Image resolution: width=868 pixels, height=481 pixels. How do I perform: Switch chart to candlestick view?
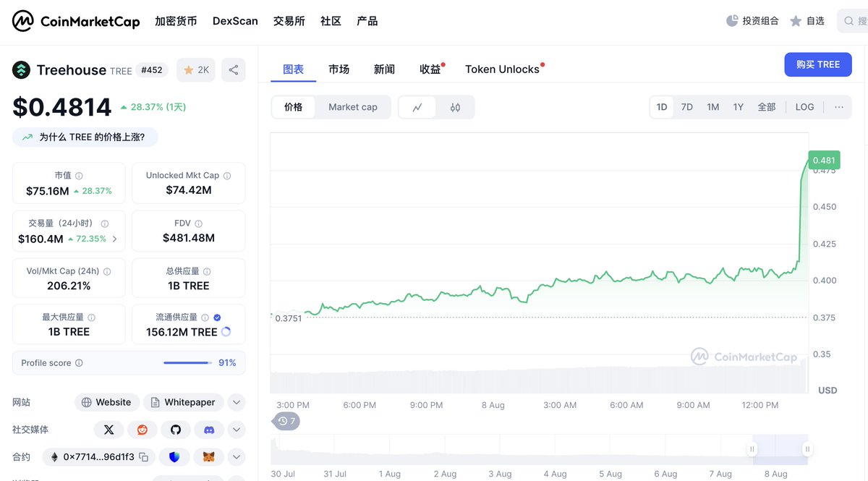pyautogui.click(x=455, y=107)
